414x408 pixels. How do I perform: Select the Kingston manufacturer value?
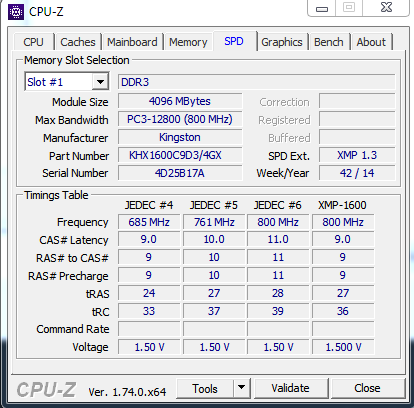pyautogui.click(x=180, y=137)
